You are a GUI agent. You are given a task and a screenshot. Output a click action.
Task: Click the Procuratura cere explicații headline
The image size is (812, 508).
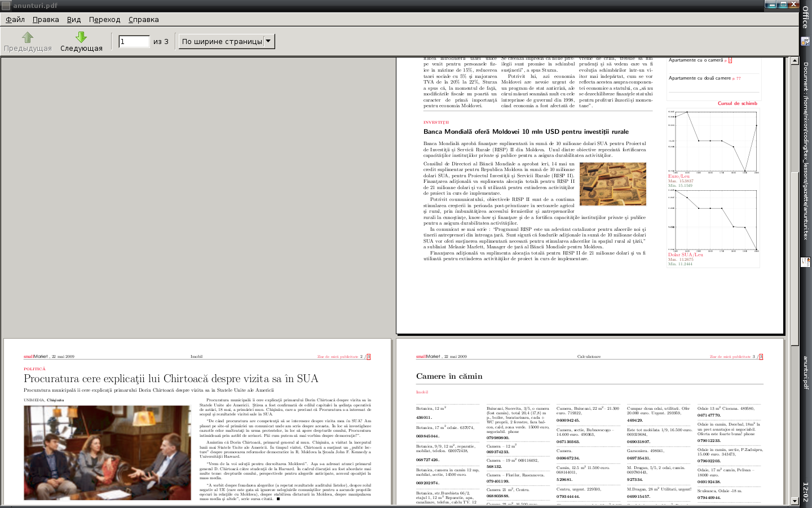point(171,379)
